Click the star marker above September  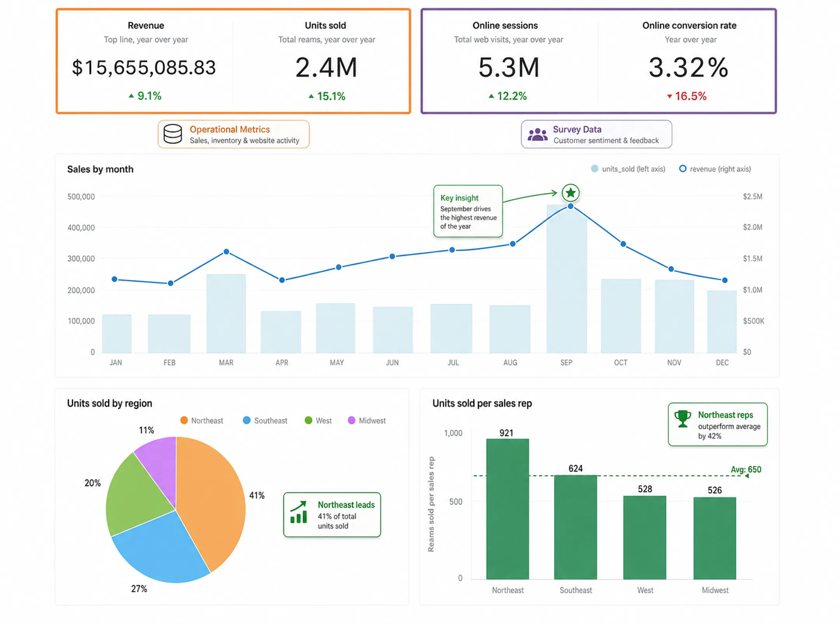tap(570, 192)
